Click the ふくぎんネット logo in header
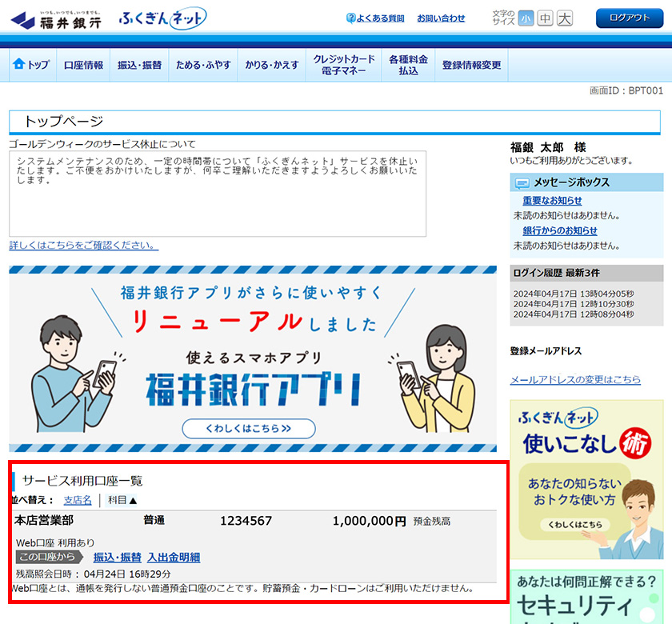Viewport: 672px width, 624px height. coord(163,18)
